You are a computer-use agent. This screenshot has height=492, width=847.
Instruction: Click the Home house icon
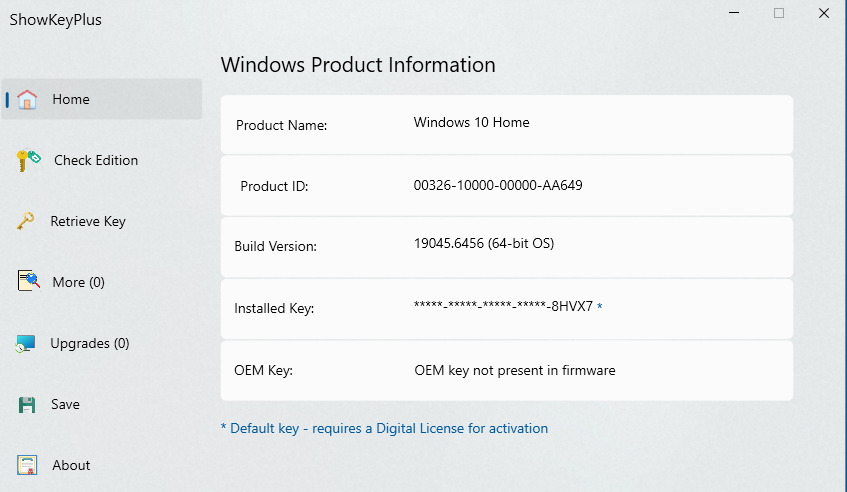(27, 99)
